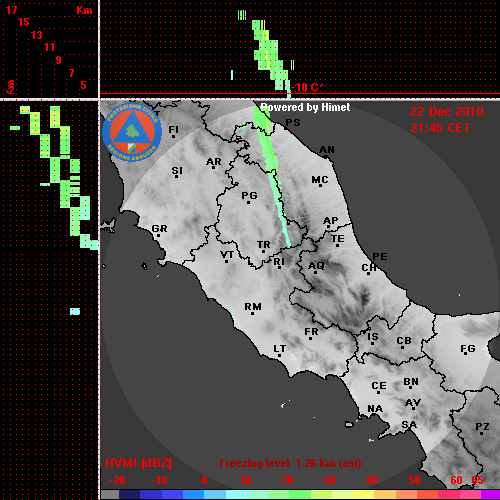Select the AN city label
The image size is (500, 500).
[x=327, y=150]
